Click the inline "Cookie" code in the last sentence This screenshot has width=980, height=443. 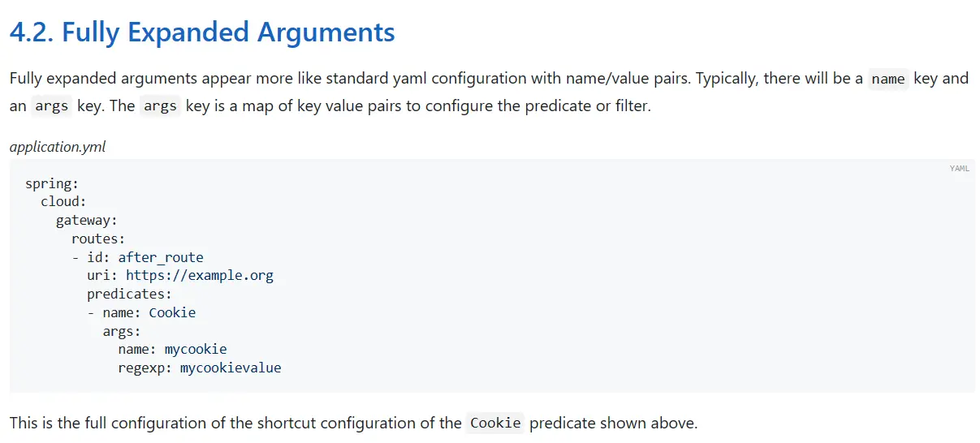[494, 424]
